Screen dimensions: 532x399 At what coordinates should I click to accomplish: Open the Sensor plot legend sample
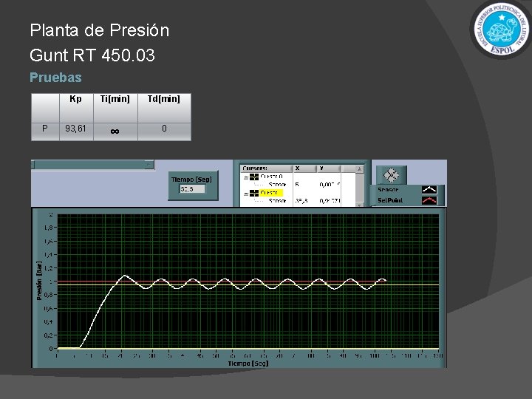pos(429,190)
